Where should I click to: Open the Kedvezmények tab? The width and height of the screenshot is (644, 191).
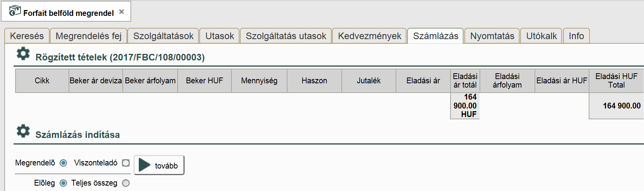(370, 36)
